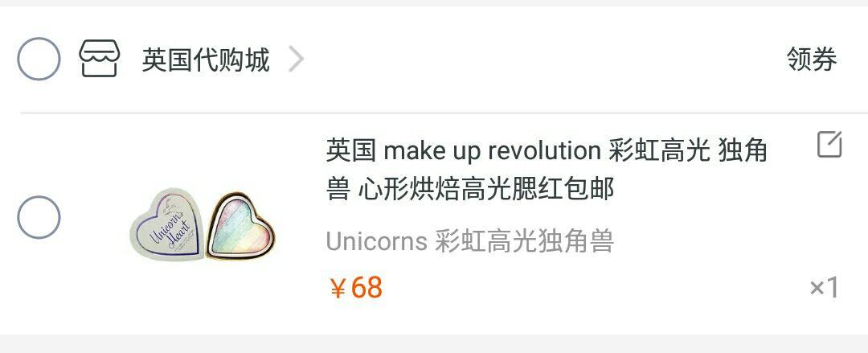This screenshot has height=353, width=868.
Task: Tap the orange ¥ currency symbol
Action: point(338,289)
